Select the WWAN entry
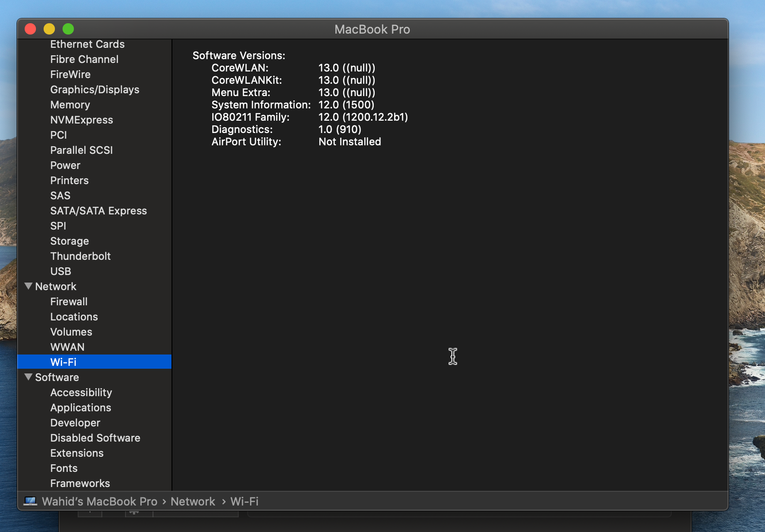Image resolution: width=765 pixels, height=532 pixels. (68, 347)
